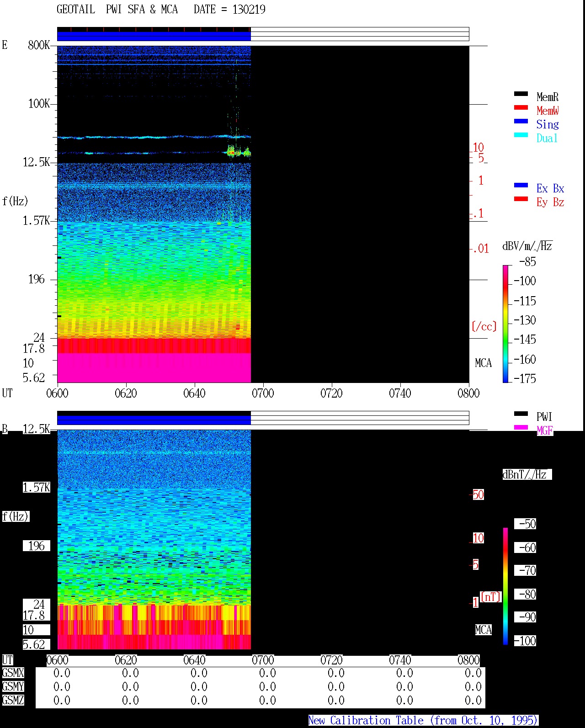The width and height of the screenshot is (585, 728).
Task: Click the blue Ex Bx legend swatch
Action: [521, 186]
